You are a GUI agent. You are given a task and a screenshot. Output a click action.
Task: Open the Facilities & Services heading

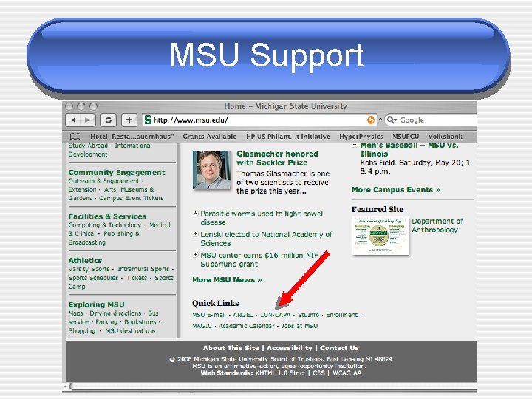click(107, 216)
